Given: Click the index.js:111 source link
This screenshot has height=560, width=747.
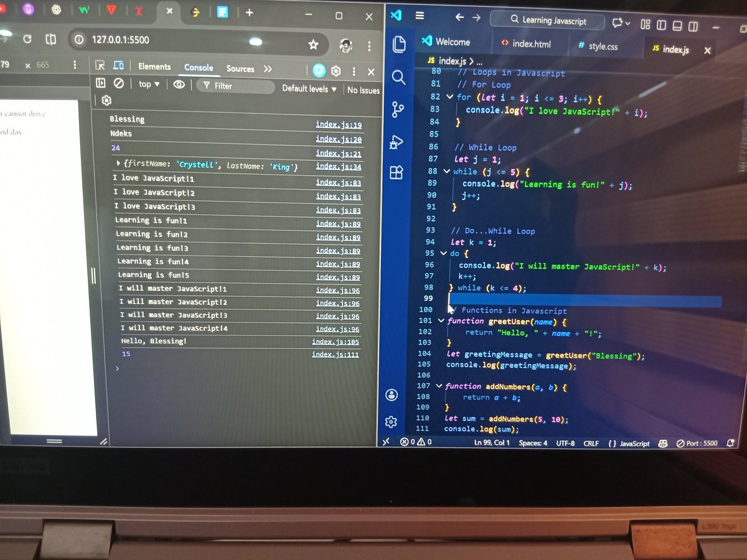Looking at the screenshot, I should pyautogui.click(x=336, y=355).
